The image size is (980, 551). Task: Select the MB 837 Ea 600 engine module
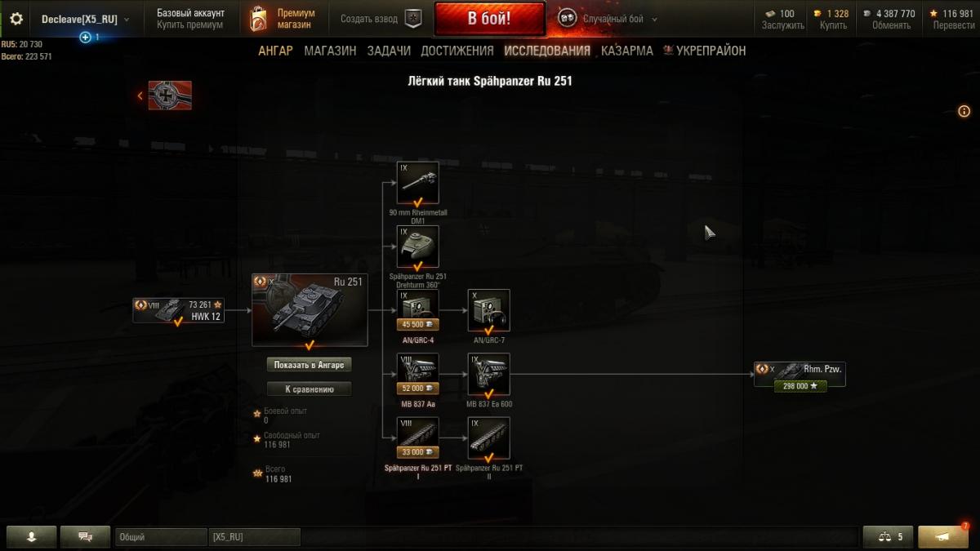(x=488, y=374)
